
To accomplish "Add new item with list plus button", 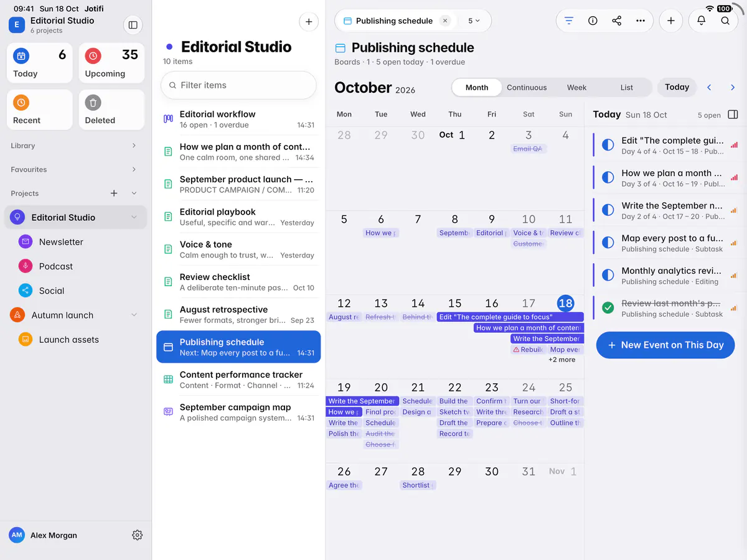I will (309, 22).
